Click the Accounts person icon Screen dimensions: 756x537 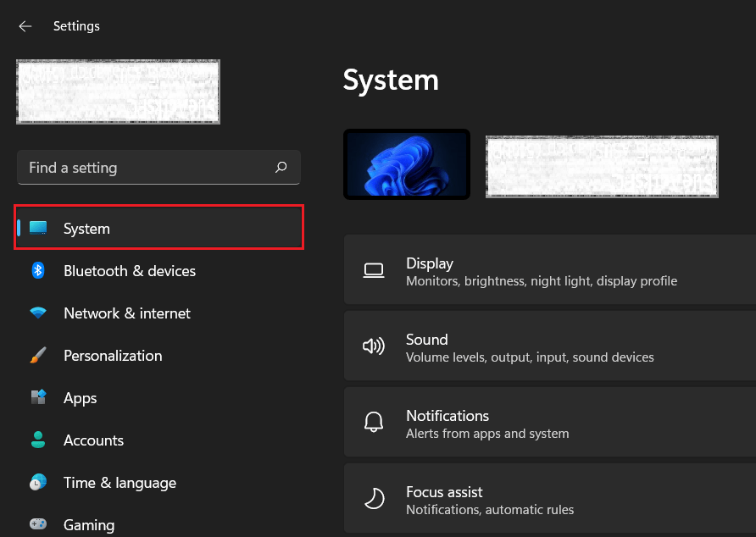(x=38, y=440)
